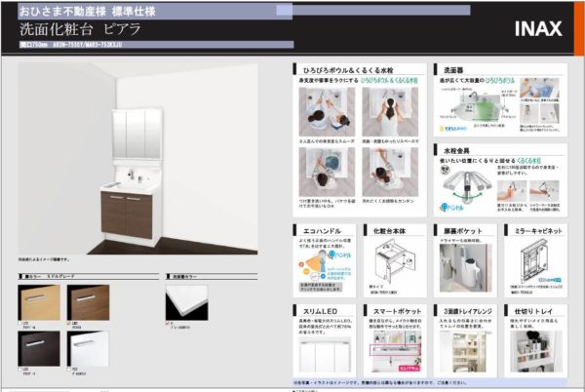Screen dimensions: 585x392
Task: Click the 水栓金具 section heading
Action: (x=456, y=151)
